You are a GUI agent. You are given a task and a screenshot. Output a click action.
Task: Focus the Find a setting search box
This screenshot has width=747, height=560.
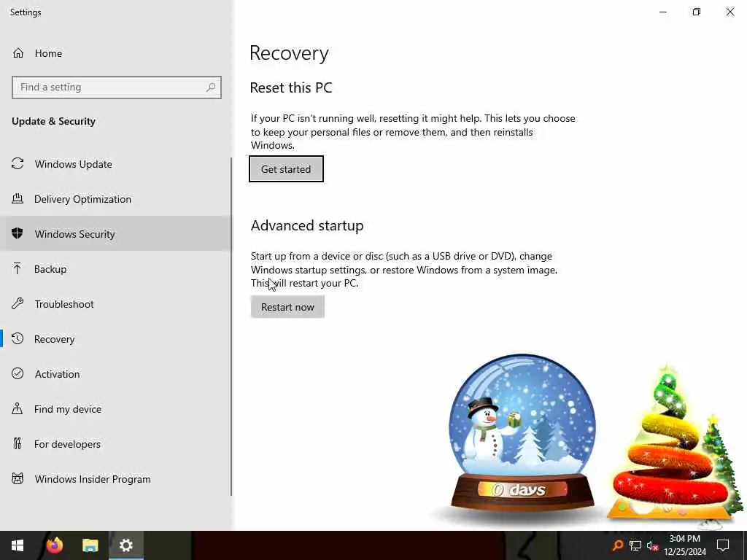point(116,87)
